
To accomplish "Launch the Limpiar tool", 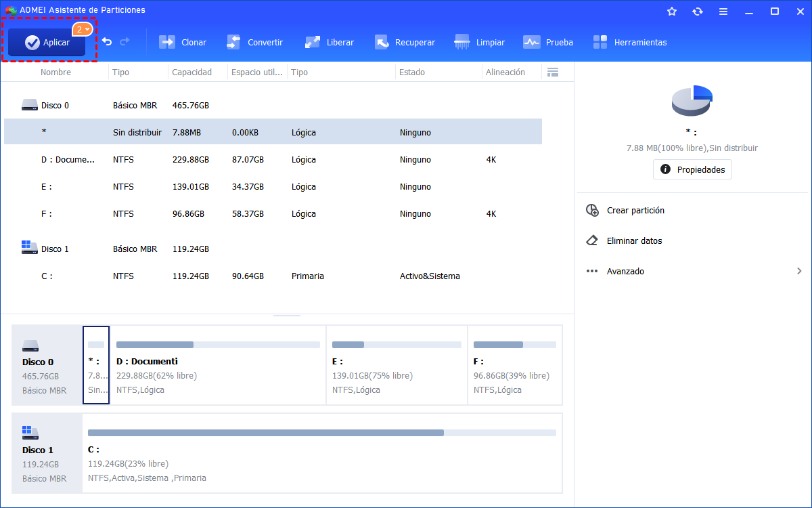I will click(480, 43).
